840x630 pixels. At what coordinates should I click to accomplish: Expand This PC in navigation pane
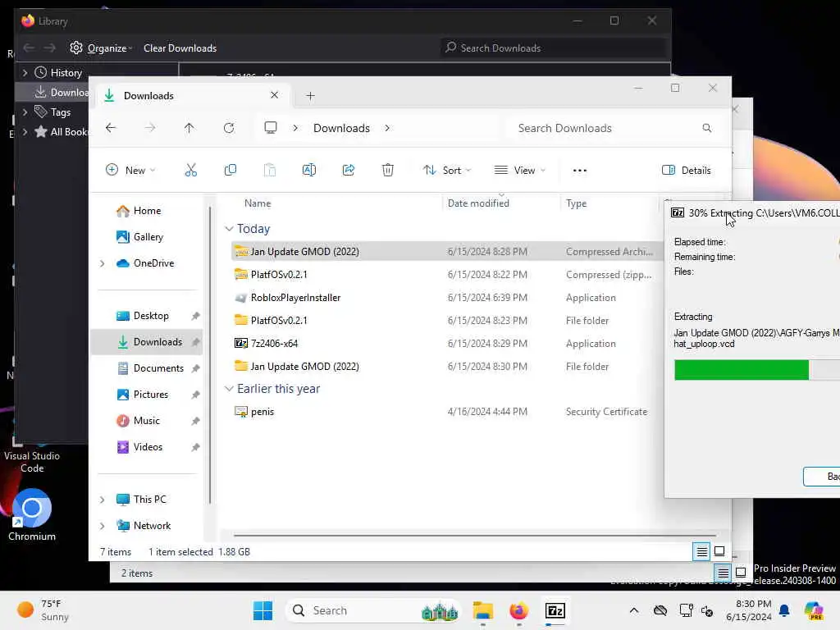(x=103, y=500)
